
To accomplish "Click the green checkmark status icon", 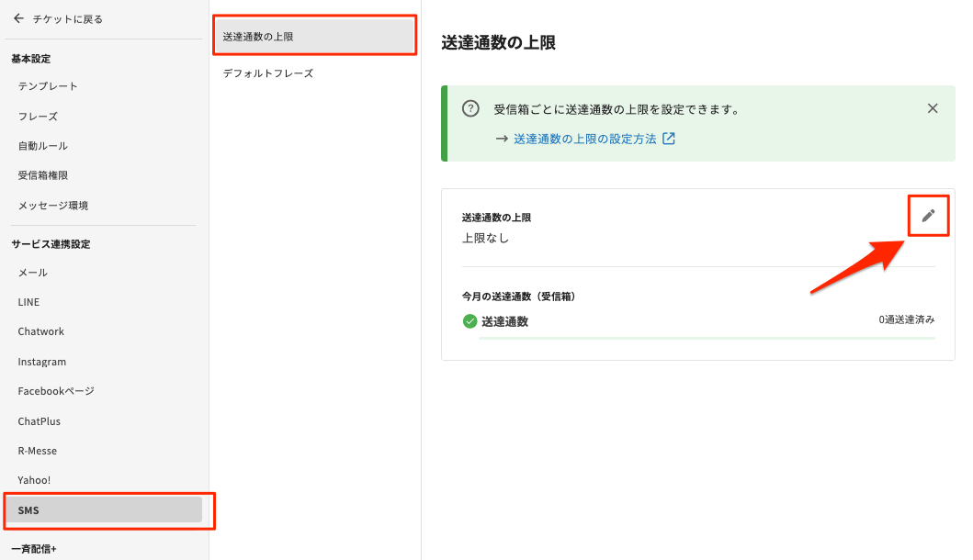I will (x=470, y=321).
